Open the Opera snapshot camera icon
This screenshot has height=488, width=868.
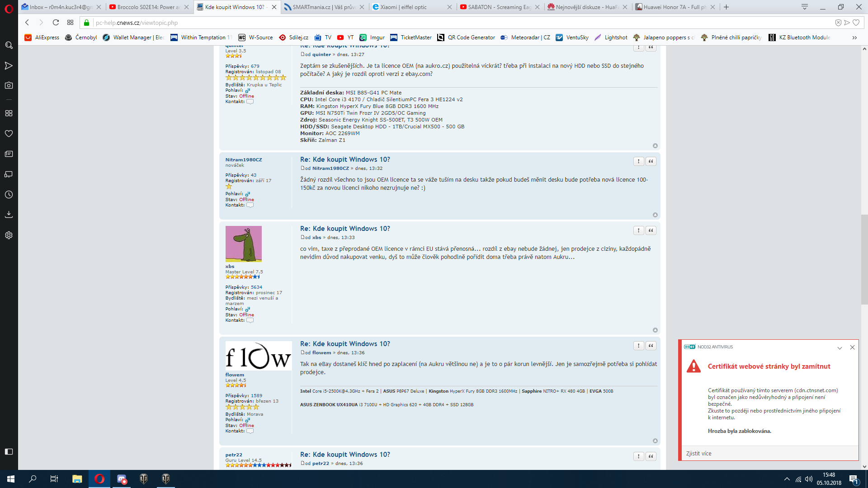click(x=9, y=85)
